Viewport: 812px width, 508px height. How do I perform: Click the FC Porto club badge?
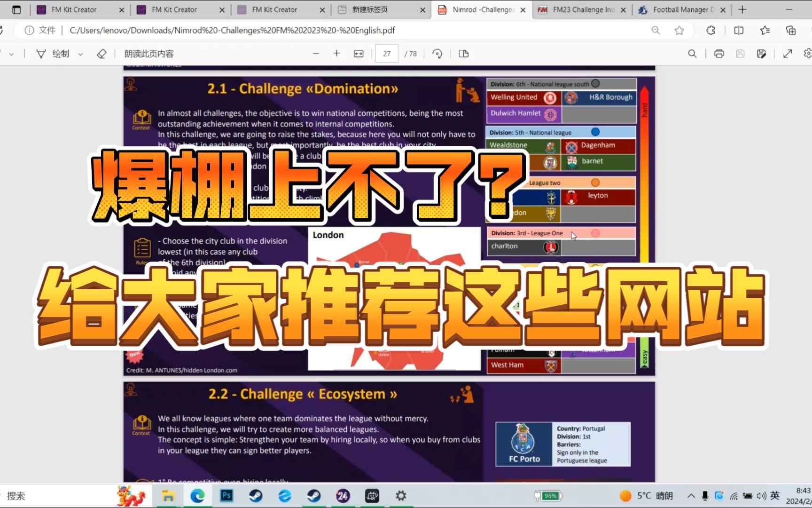[x=523, y=444]
